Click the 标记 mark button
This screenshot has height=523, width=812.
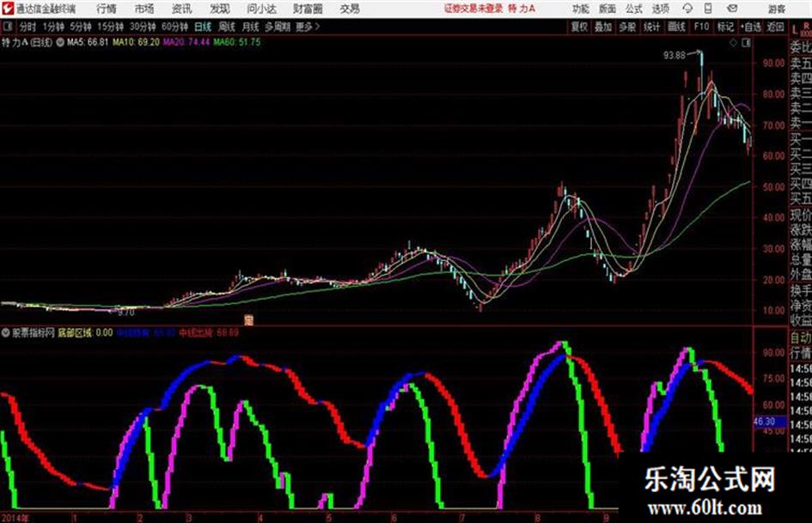click(x=725, y=27)
